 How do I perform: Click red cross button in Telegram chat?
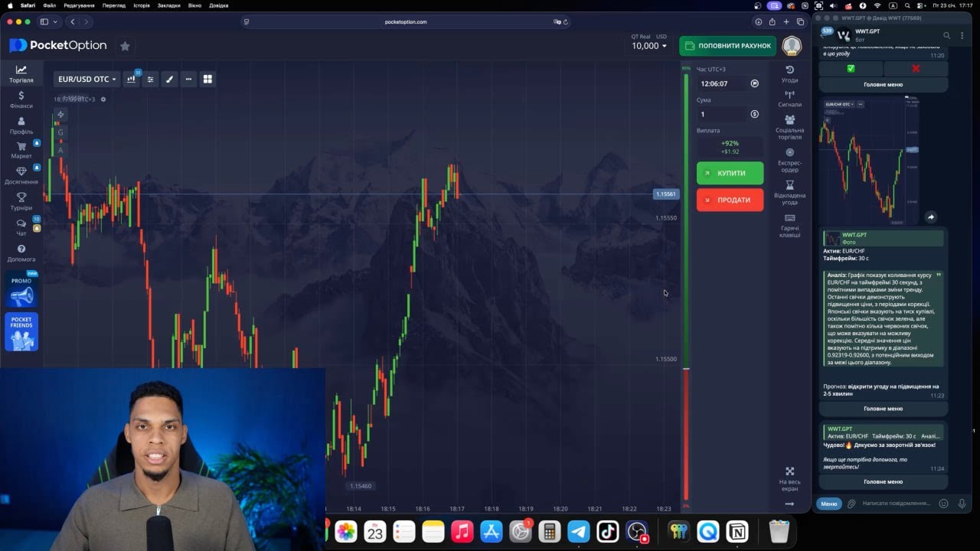pyautogui.click(x=916, y=69)
